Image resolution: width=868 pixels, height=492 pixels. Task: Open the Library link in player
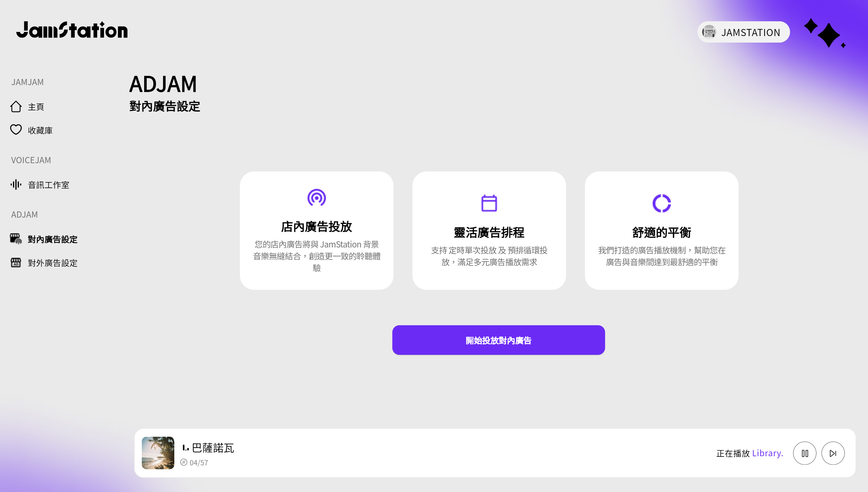[767, 453]
